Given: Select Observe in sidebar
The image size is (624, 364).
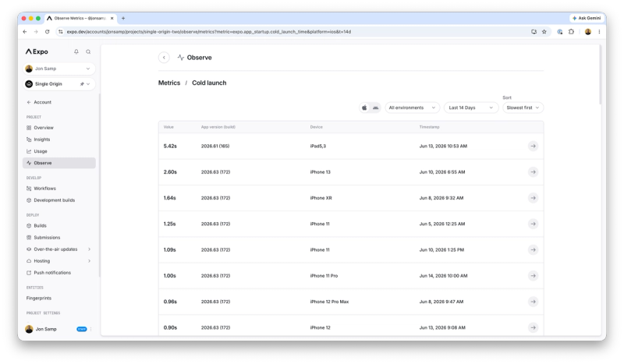Looking at the screenshot, I should [59, 163].
